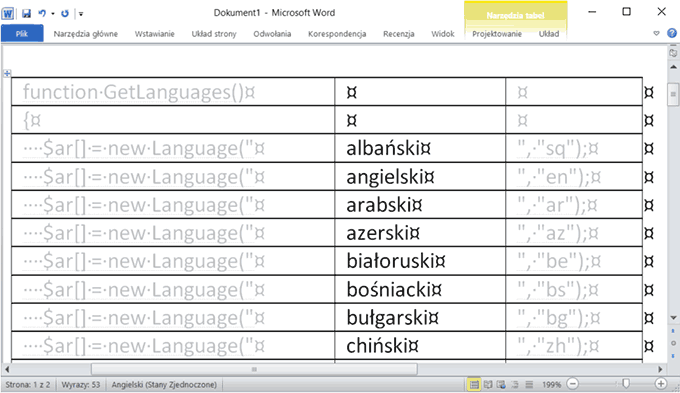Click horizontal scrollbar right arrow
This screenshot has height=393, width=680.
pyautogui.click(x=660, y=370)
